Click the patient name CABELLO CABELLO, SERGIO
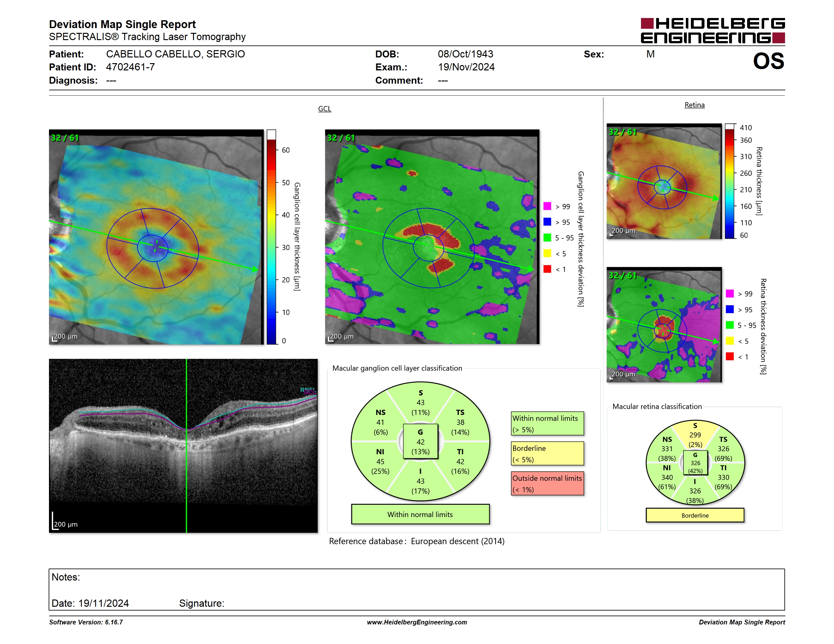Image resolution: width=834 pixels, height=644 pixels. [x=175, y=54]
